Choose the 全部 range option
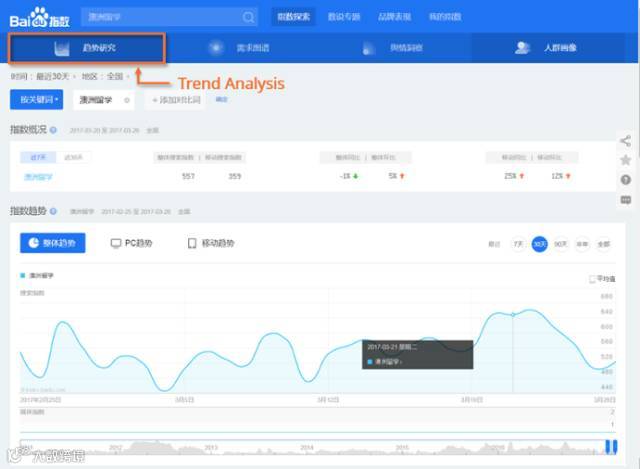Image resolution: width=640 pixels, height=469 pixels. pyautogui.click(x=604, y=244)
